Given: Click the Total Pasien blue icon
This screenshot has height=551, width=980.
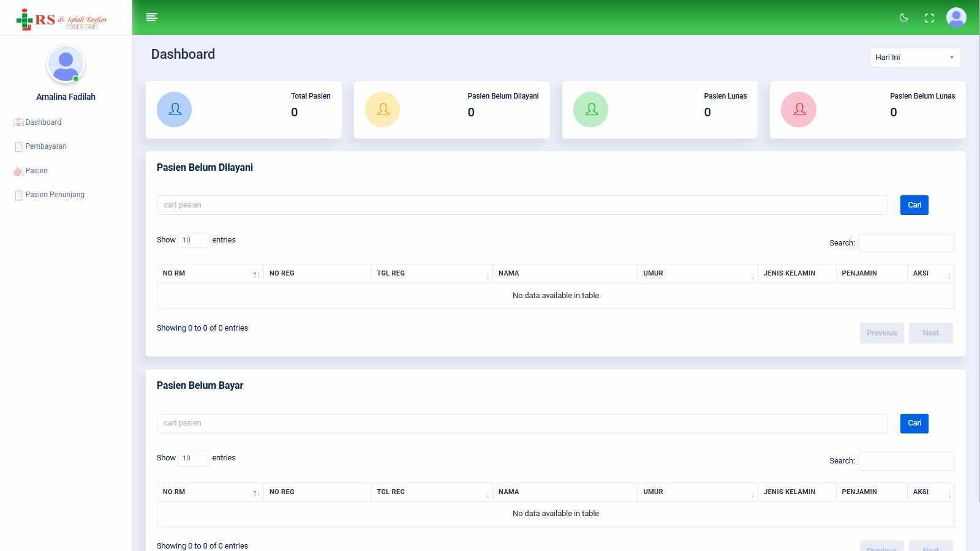Looking at the screenshot, I should point(175,110).
